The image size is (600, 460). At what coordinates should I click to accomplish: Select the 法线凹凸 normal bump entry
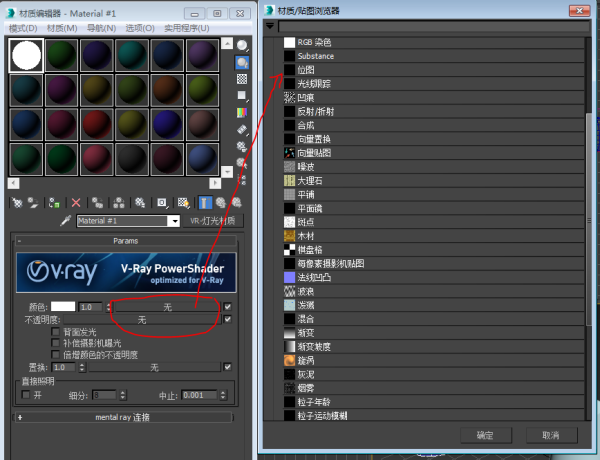pyautogui.click(x=434, y=277)
